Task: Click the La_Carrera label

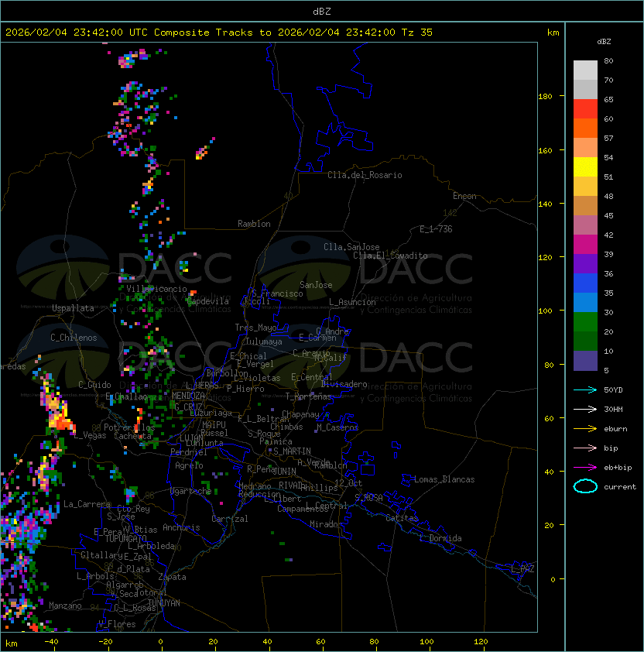Action: pos(87,504)
